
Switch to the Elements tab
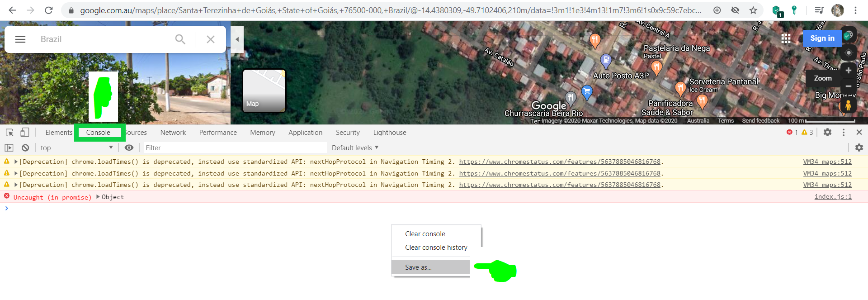point(59,133)
